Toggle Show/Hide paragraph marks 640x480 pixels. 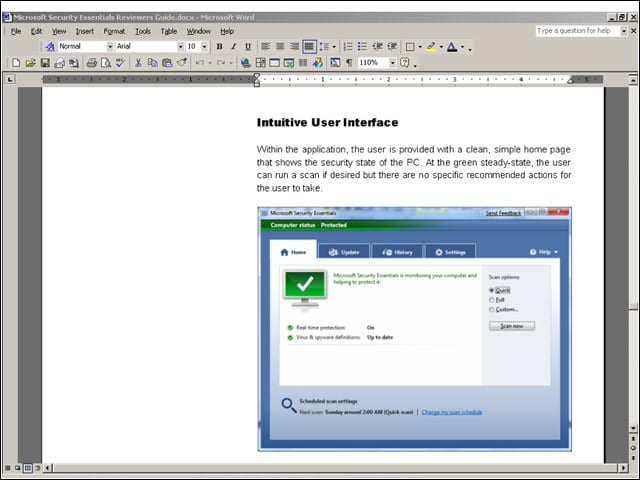(x=349, y=62)
